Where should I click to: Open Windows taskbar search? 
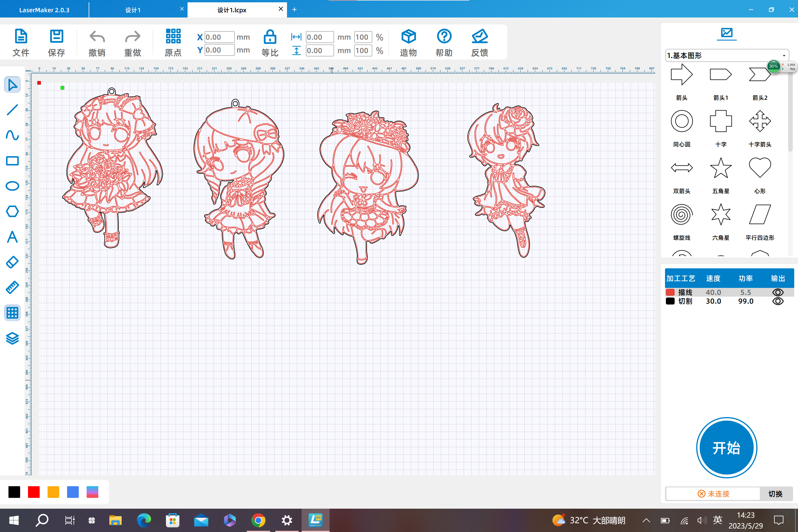pyautogui.click(x=42, y=520)
